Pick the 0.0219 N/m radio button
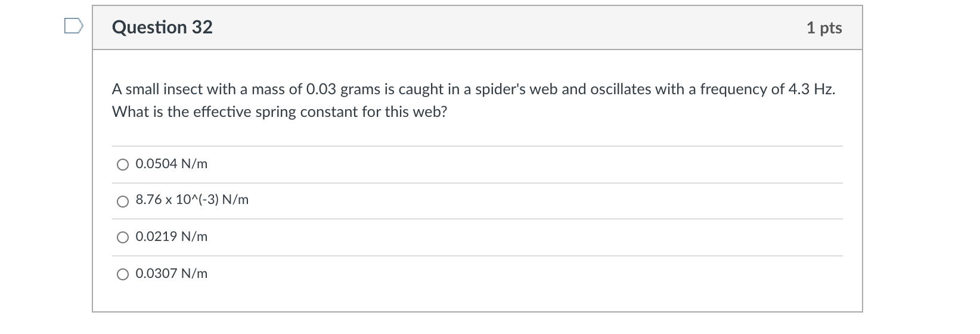The width and height of the screenshot is (980, 334). click(x=123, y=238)
